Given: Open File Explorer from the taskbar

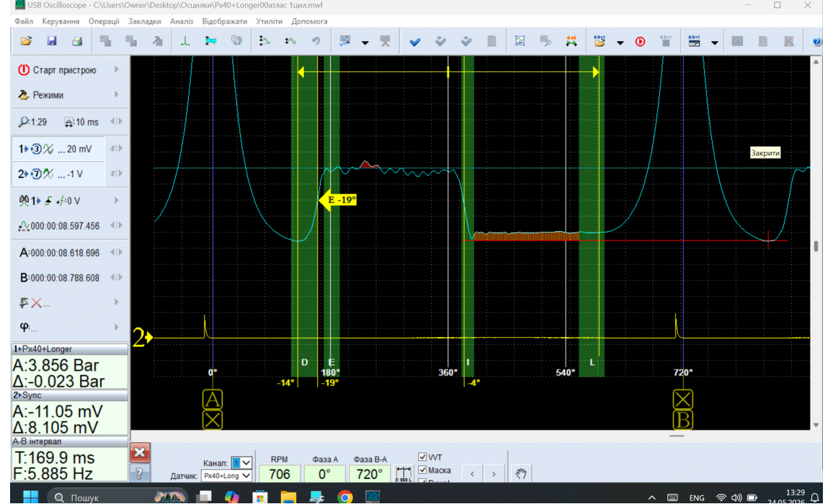Looking at the screenshot, I should pos(288,497).
